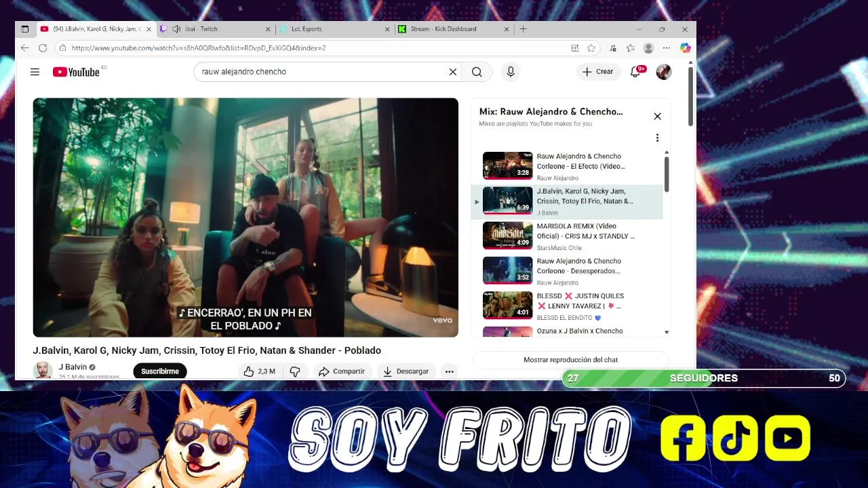
Task: View site information icon in address bar
Action: tap(62, 48)
